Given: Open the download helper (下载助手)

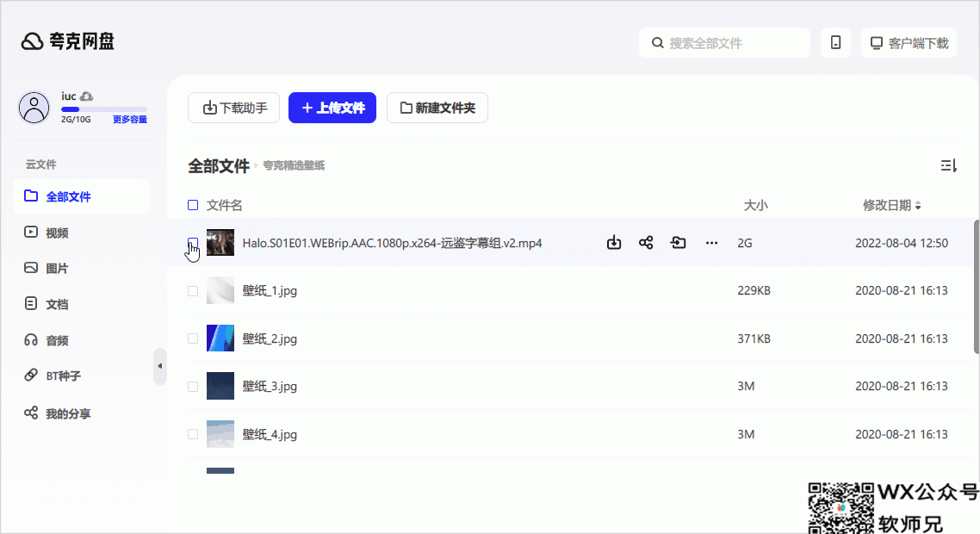Looking at the screenshot, I should click(x=233, y=108).
